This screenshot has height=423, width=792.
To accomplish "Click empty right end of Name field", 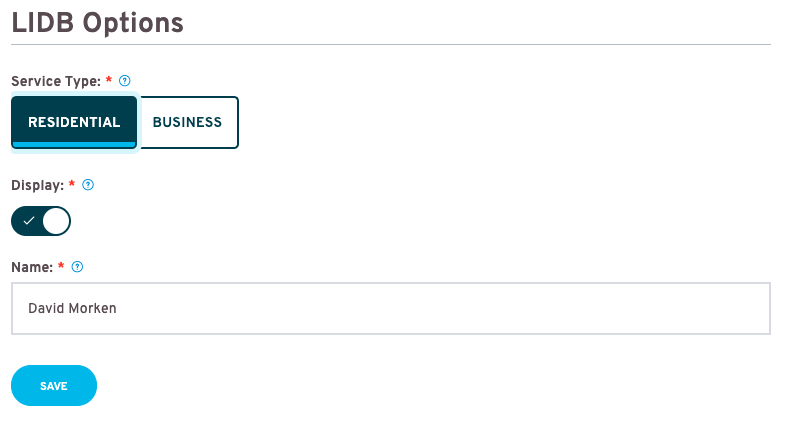I will click(707, 308).
